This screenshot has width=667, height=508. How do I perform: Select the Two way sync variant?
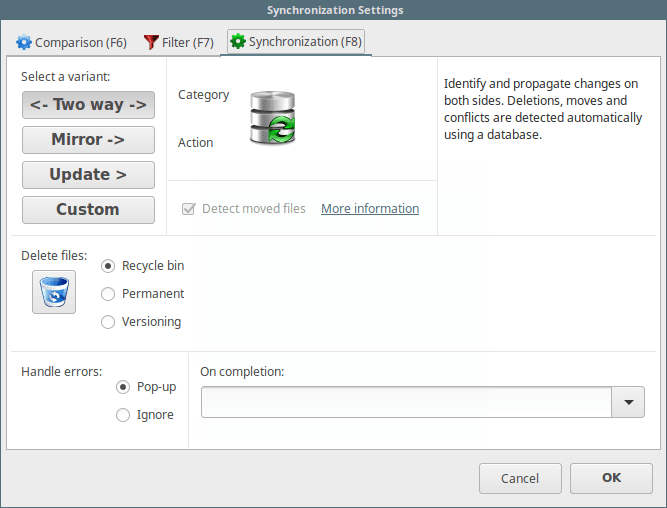click(x=88, y=105)
